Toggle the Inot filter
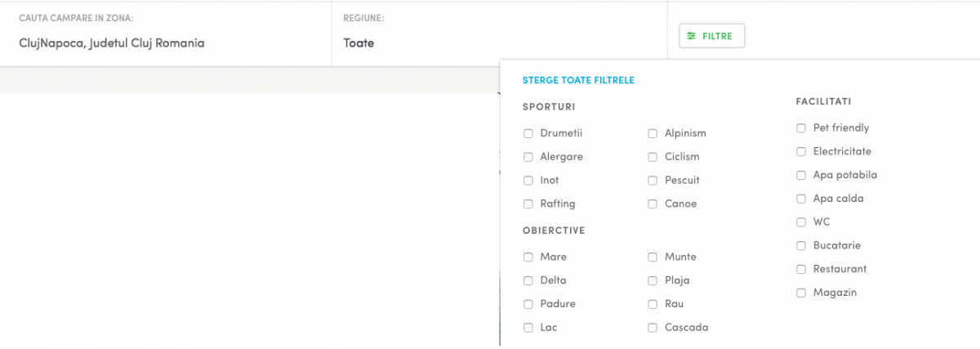The height and width of the screenshot is (349, 980). point(528,181)
